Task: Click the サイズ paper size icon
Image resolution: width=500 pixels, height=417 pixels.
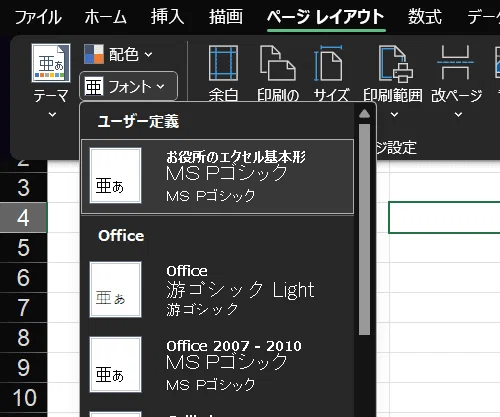Action: click(328, 63)
